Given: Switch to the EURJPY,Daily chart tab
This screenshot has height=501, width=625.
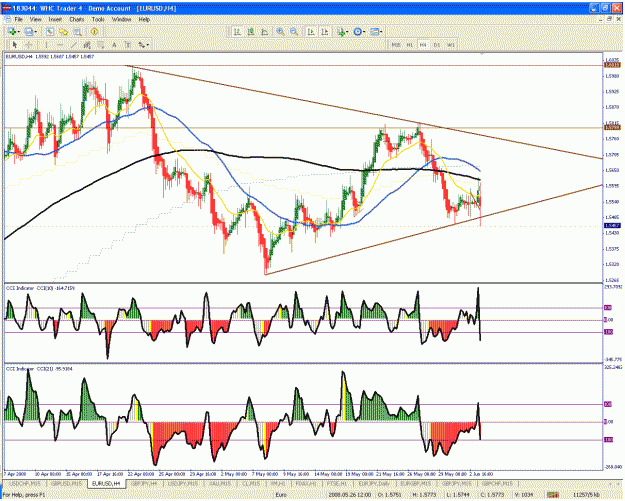Looking at the screenshot, I should point(374,483).
